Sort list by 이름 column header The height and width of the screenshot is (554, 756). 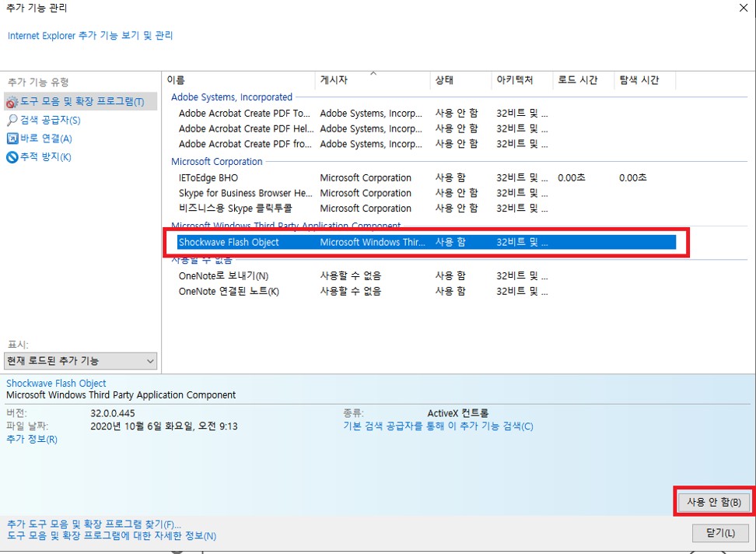(239, 80)
